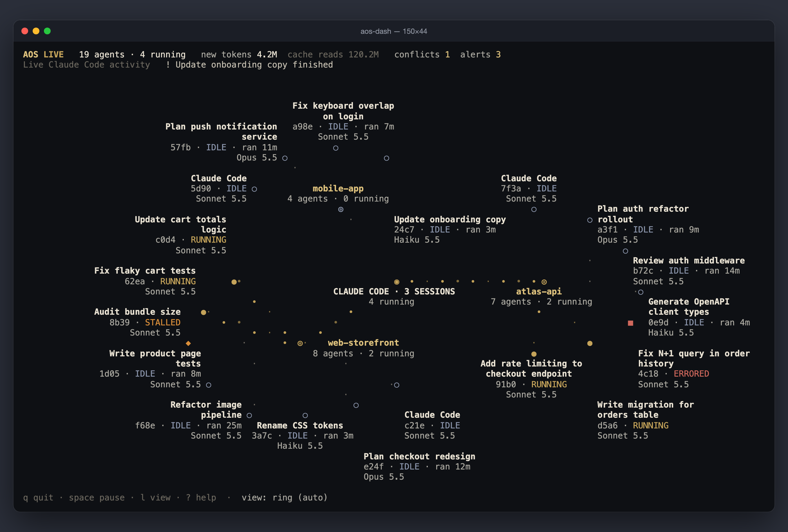Choose the l view shortcut
This screenshot has height=532, width=788.
[155, 497]
